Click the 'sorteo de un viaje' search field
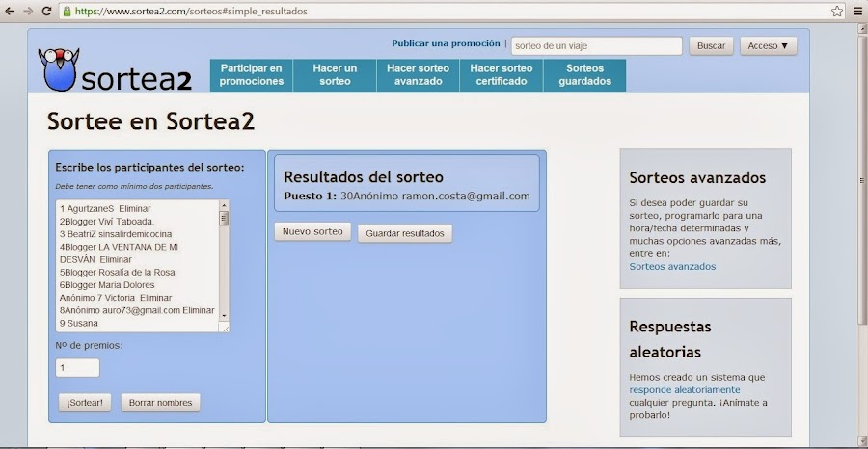 pyautogui.click(x=596, y=46)
